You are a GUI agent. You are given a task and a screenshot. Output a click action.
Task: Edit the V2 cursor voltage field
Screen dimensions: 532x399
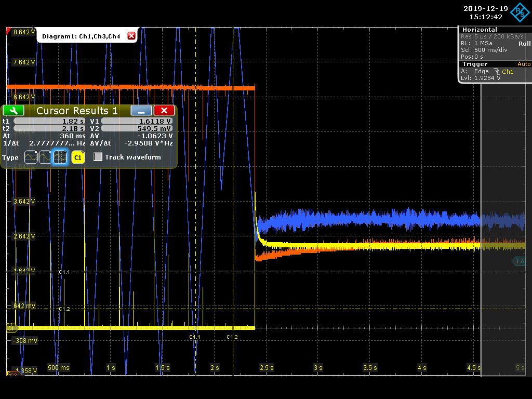[137, 129]
